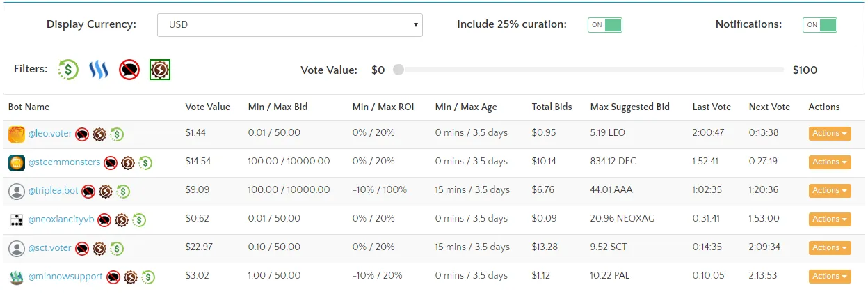Sort by Next Vote column header
The width and height of the screenshot is (868, 294).
(x=769, y=107)
